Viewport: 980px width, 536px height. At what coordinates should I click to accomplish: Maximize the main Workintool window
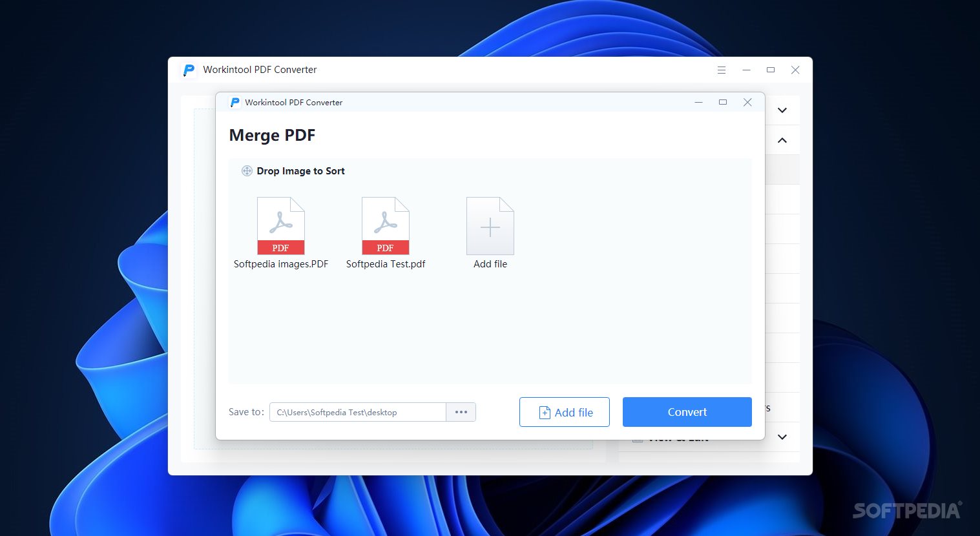click(771, 70)
